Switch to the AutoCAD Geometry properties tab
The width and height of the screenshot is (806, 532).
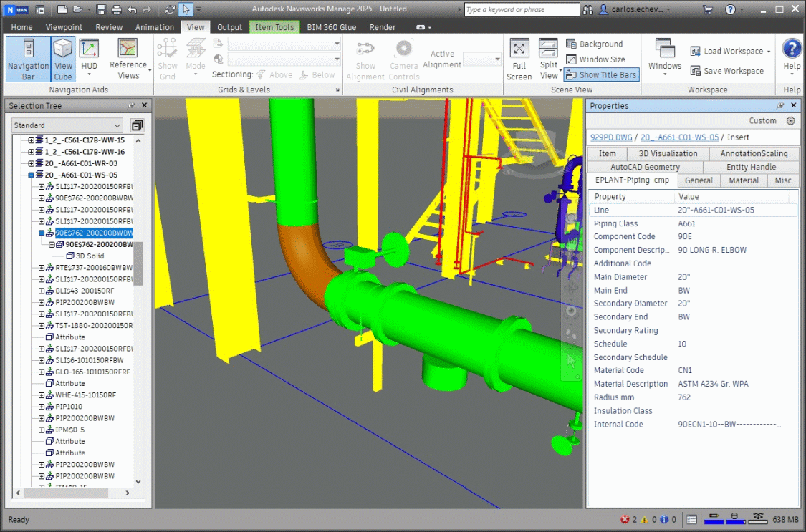(645, 167)
